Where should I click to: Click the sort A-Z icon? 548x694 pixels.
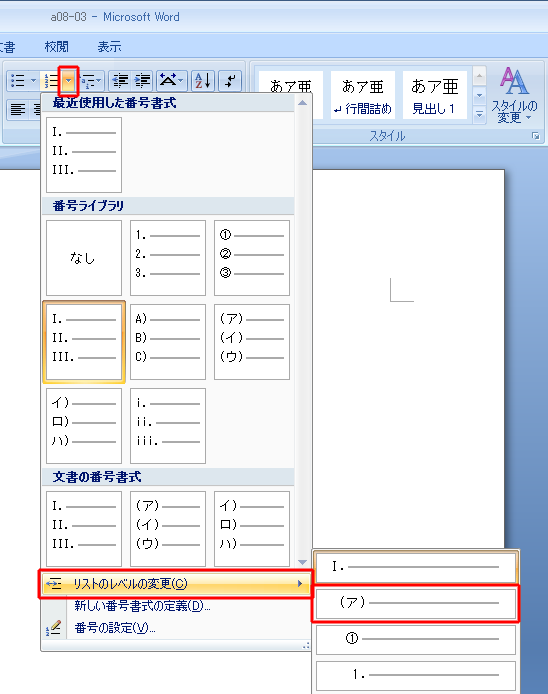pyautogui.click(x=203, y=81)
